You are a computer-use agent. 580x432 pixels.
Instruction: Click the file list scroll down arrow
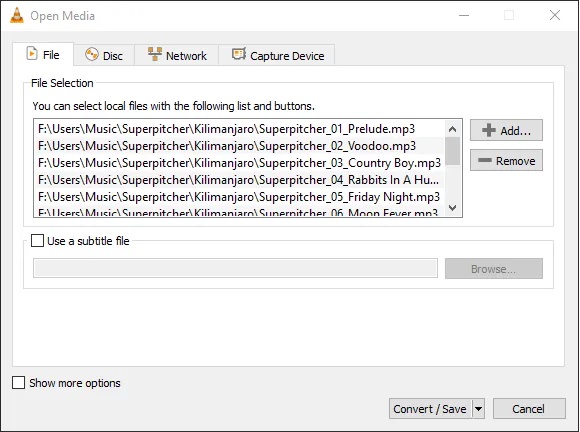coord(452,208)
